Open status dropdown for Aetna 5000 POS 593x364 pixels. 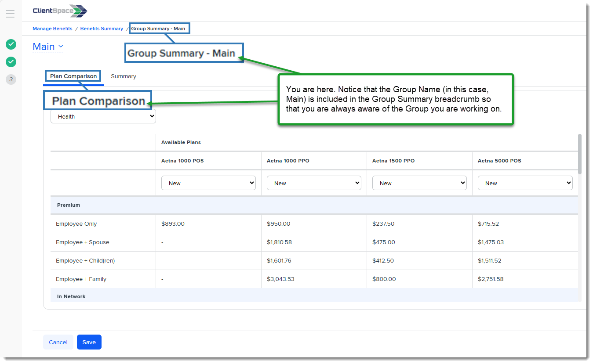pyautogui.click(x=525, y=183)
